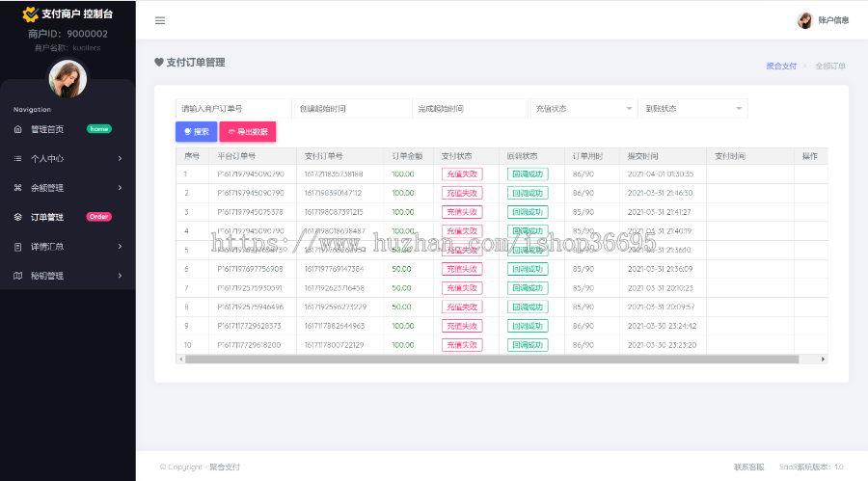
Task: Focus the 请输入商户订单号 input field
Action: 232,109
